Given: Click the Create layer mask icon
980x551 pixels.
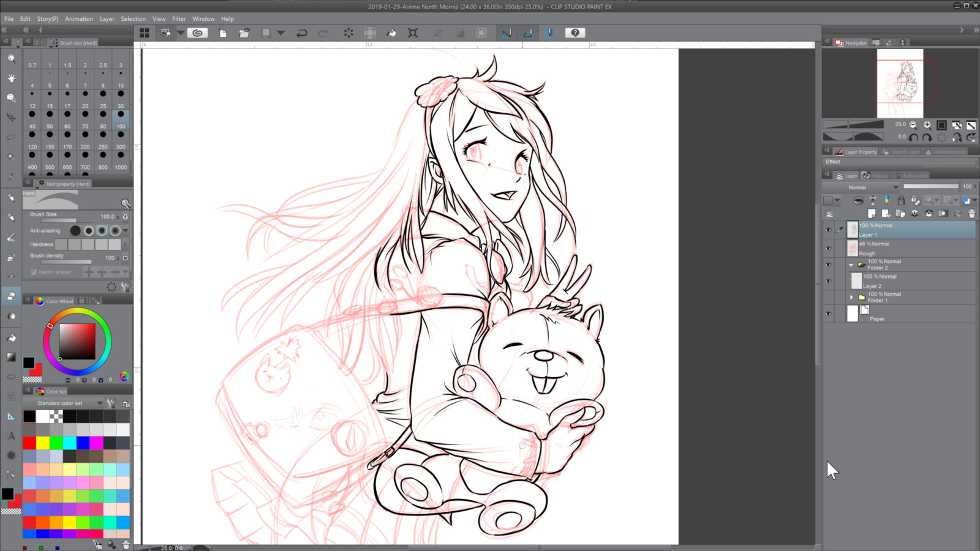Looking at the screenshot, I should point(943,213).
